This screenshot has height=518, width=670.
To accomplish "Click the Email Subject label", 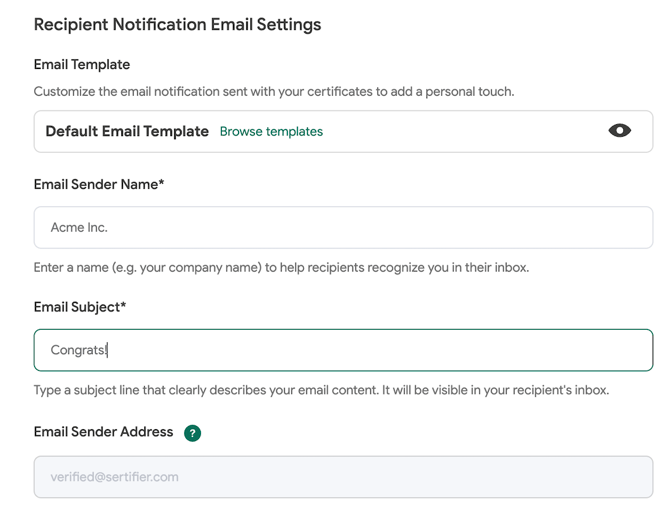I will (76, 307).
